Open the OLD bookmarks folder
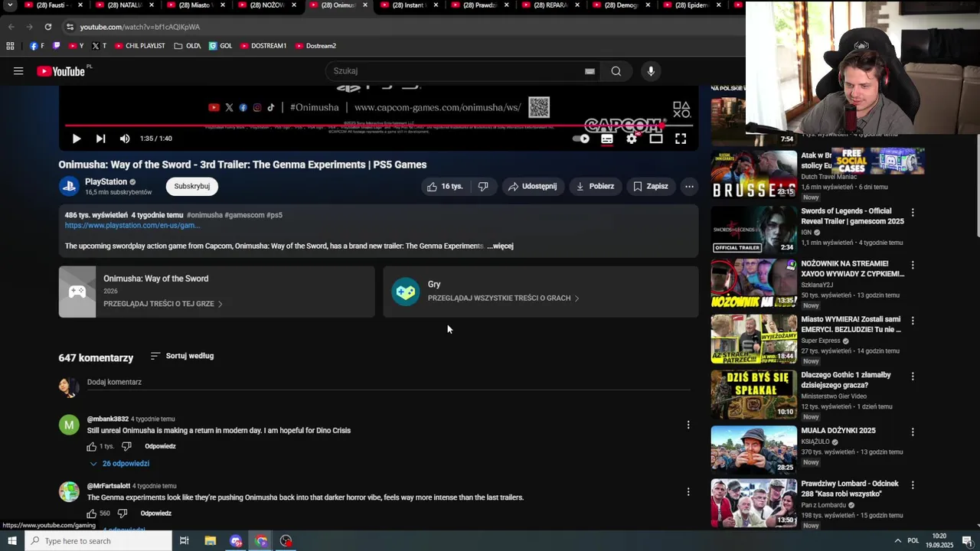The image size is (980, 551). point(188,46)
